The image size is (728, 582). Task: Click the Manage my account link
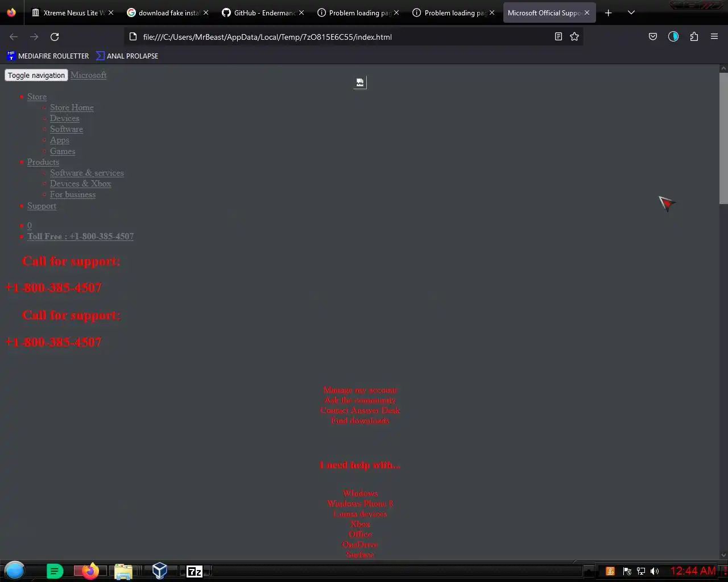click(x=360, y=390)
